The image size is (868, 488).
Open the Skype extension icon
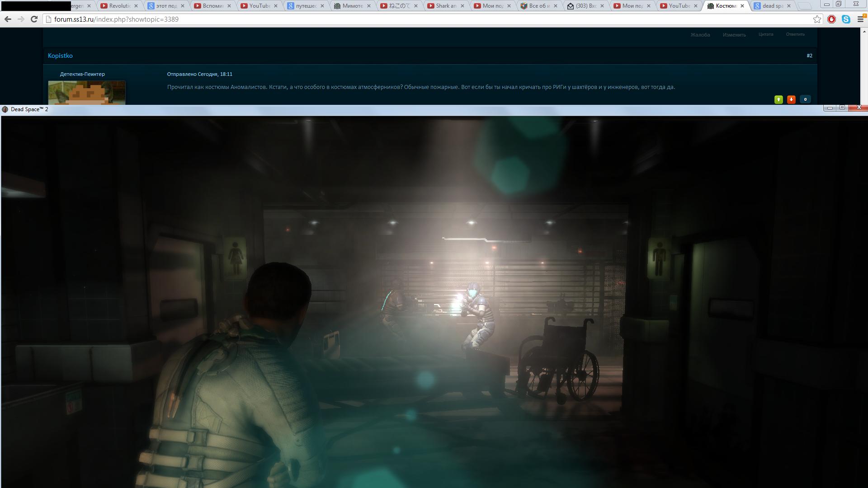click(846, 19)
